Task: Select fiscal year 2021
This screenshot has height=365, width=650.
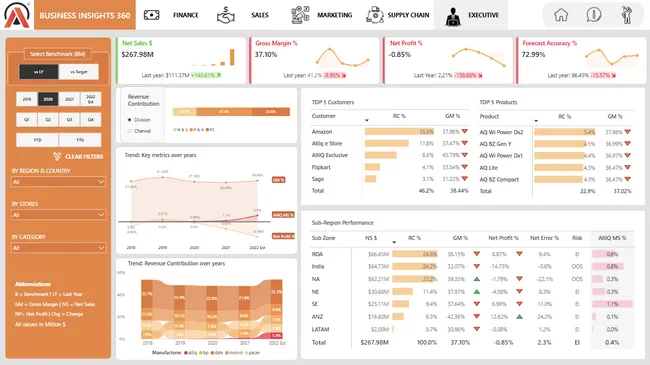Action: [69, 99]
